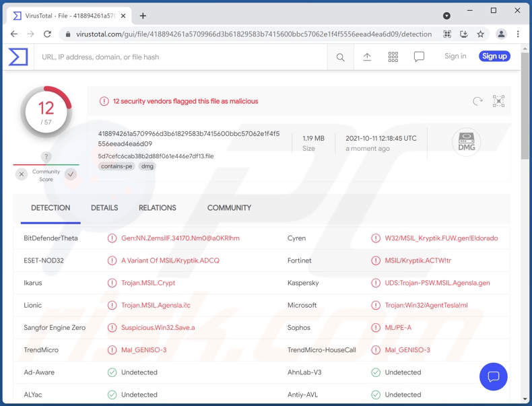Open a new browser tab
Screen dimensions: 532x406
[x=143, y=16]
